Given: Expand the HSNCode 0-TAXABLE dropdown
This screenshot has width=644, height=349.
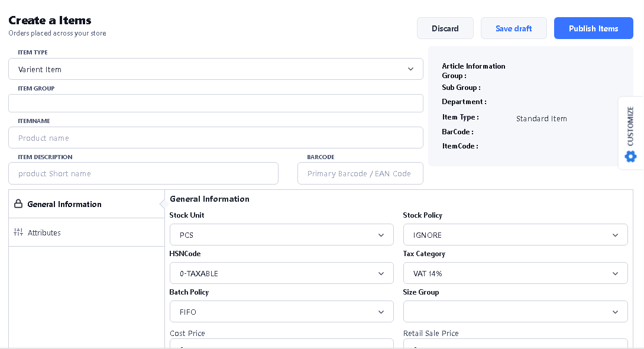Looking at the screenshot, I should click(281, 273).
